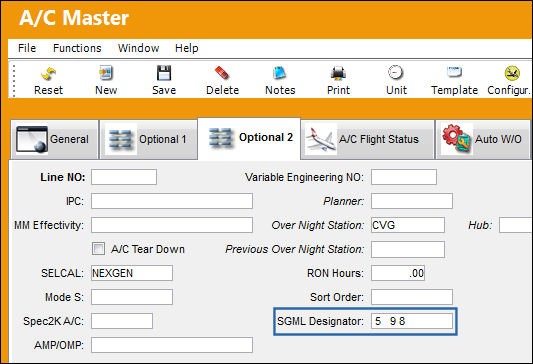Open the Configuration toolbar icon
Screen dimensions: 533x364
click(x=512, y=73)
